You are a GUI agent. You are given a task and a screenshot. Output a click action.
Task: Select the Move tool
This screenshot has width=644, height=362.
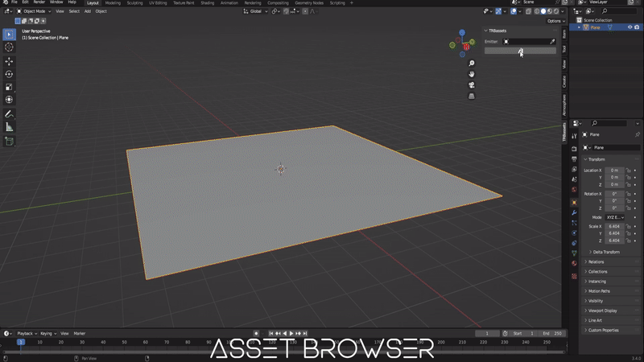(9, 62)
